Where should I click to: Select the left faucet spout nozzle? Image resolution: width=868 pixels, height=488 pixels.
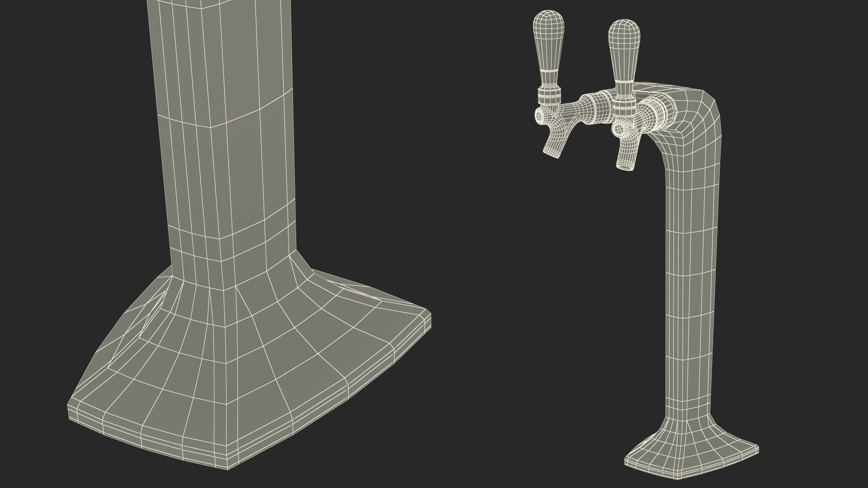coord(553,147)
